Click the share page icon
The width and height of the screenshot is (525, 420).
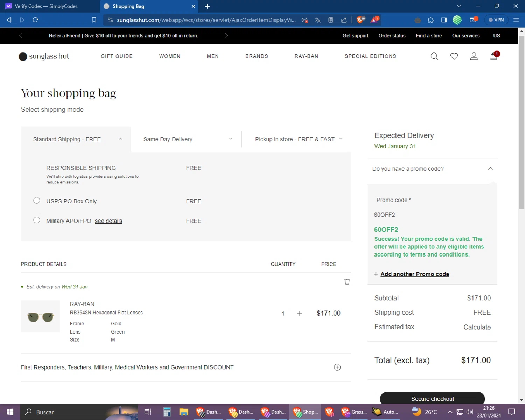(344, 20)
